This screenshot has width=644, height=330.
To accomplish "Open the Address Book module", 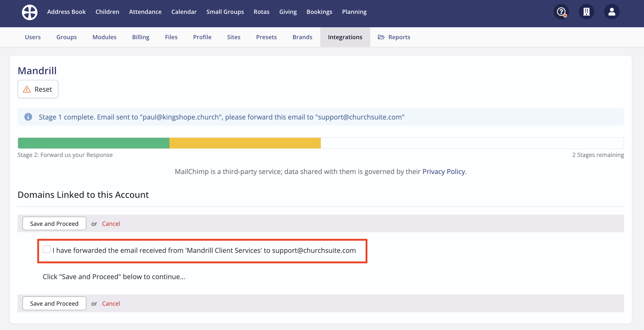I will (66, 12).
